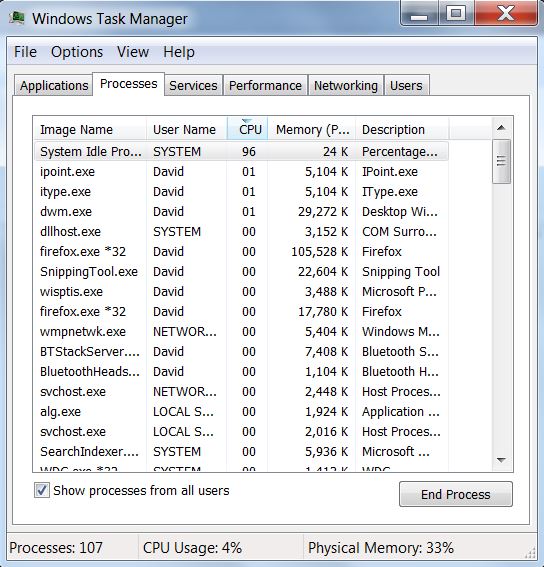
Task: Close the Task Manager window
Action: coord(506,14)
